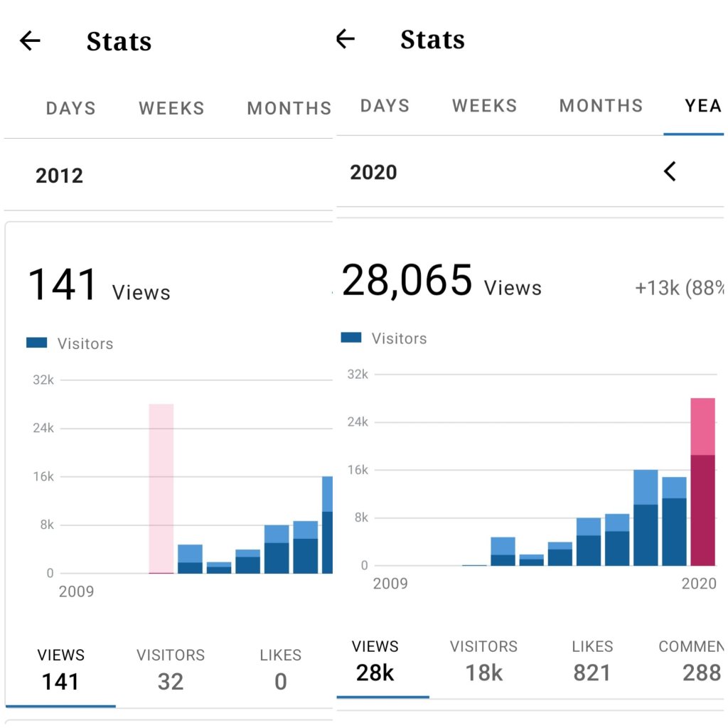Select the VIEWS 28k metric
Screen dimensions: 728x728
click(375, 661)
